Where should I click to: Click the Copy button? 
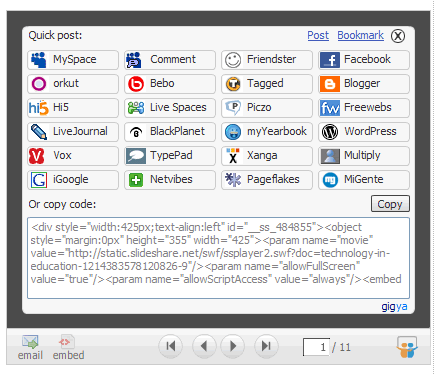tap(390, 204)
